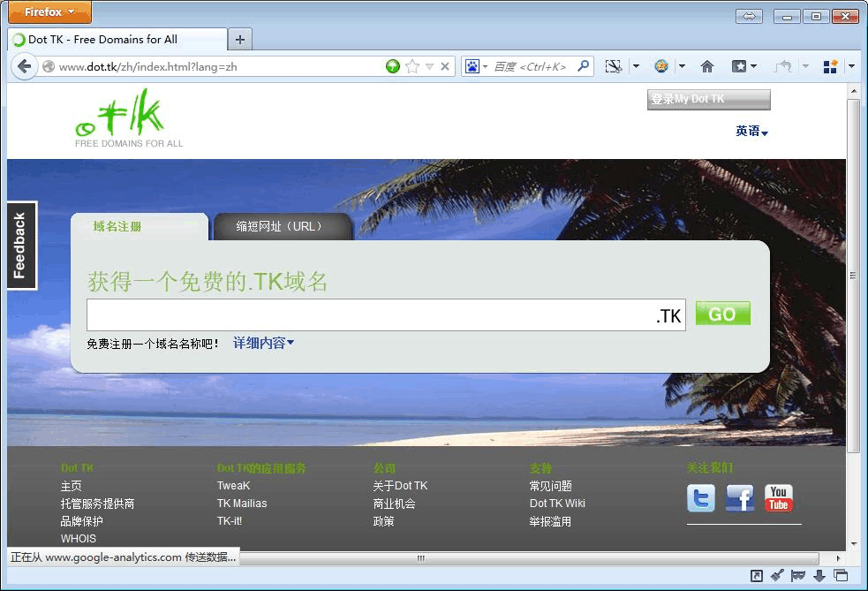
Task: Switch to the 缩短网址 (URL) tab
Action: [x=280, y=226]
